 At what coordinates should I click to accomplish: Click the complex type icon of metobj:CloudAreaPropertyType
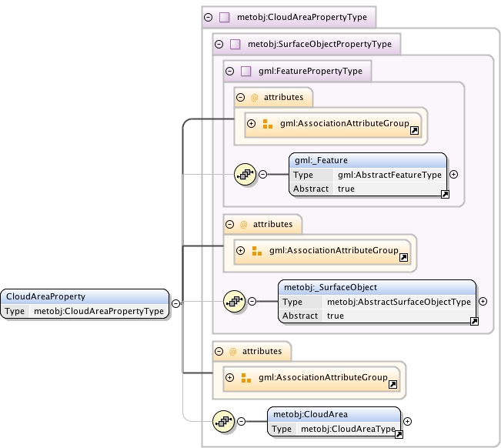(224, 17)
